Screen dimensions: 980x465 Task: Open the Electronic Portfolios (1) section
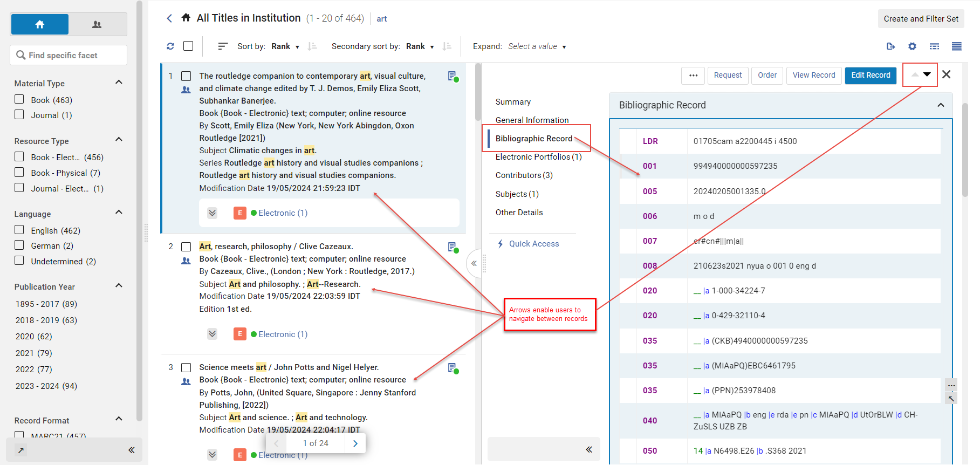pyautogui.click(x=538, y=157)
